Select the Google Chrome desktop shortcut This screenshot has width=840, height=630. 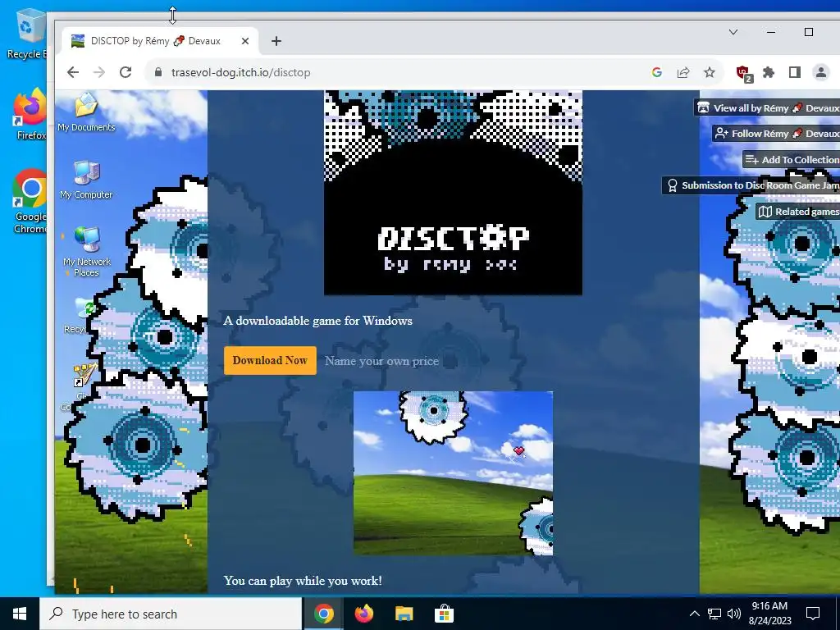30,202
